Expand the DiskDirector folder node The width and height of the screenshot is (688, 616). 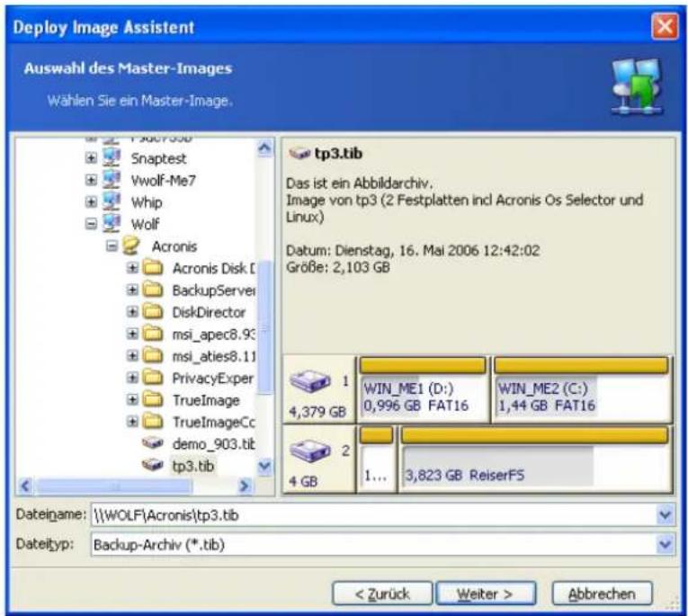click(132, 311)
